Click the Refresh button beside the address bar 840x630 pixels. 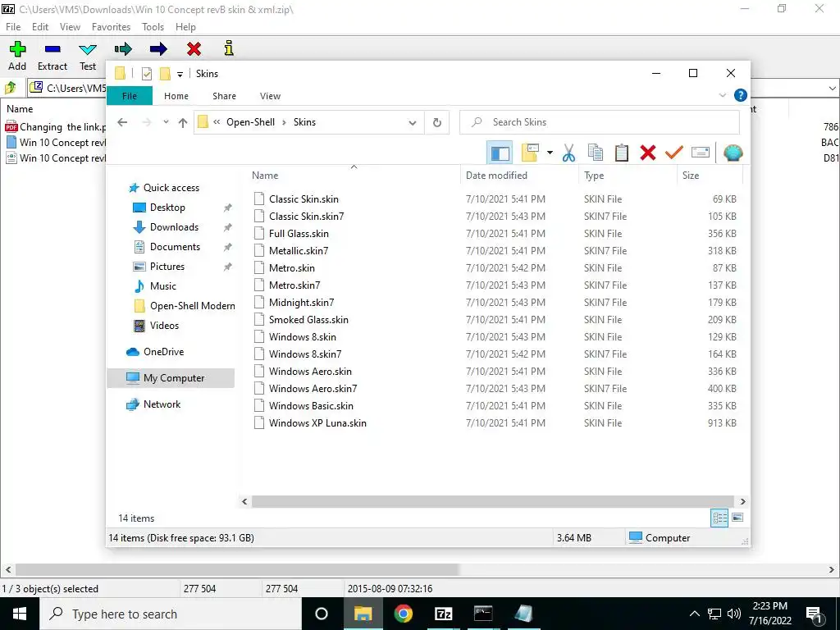437,123
